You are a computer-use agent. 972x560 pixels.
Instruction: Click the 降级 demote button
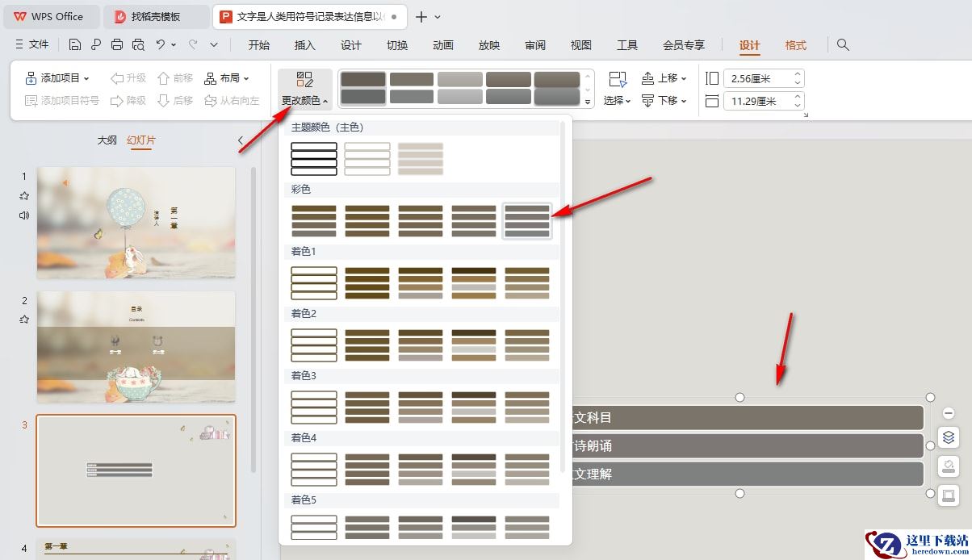(x=128, y=101)
